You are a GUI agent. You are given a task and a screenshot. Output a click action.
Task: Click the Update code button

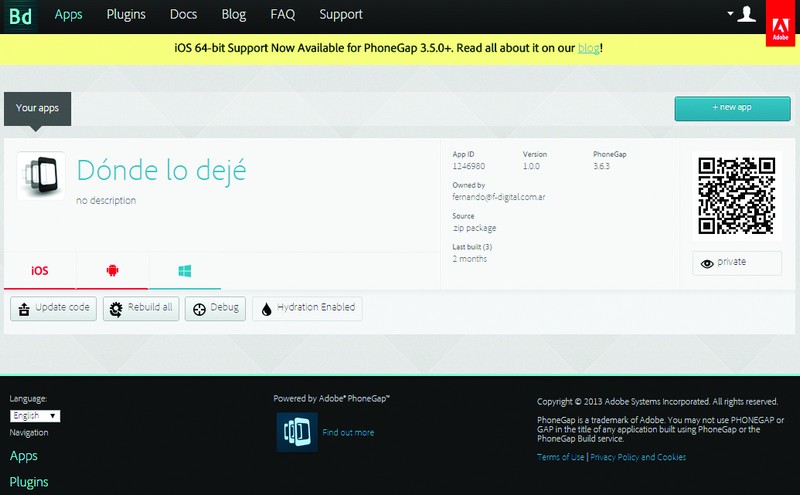click(x=54, y=308)
